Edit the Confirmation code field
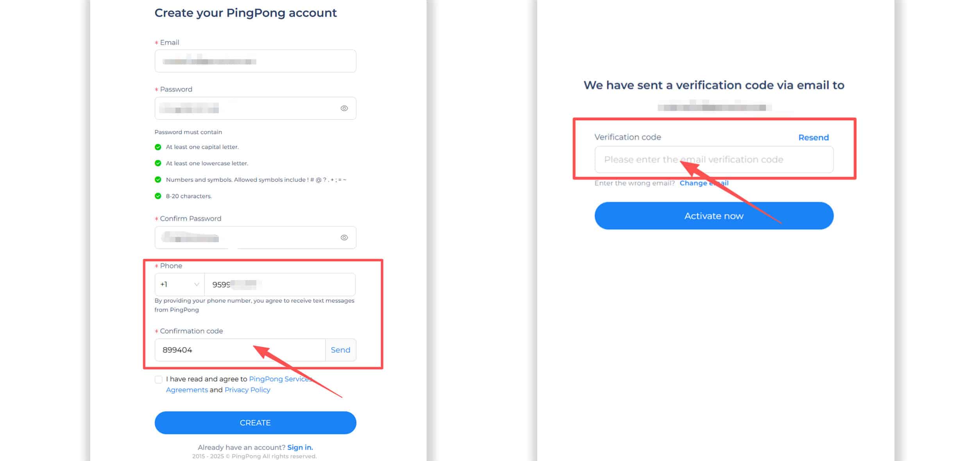This screenshot has height=461, width=980. (x=240, y=350)
